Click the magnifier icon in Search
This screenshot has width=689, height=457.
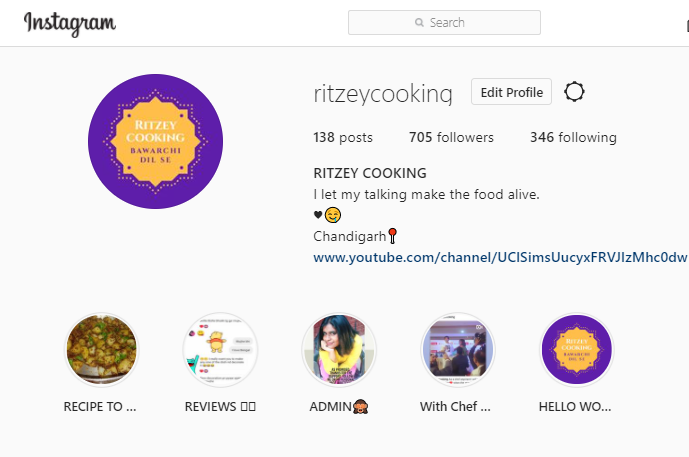pyautogui.click(x=419, y=22)
